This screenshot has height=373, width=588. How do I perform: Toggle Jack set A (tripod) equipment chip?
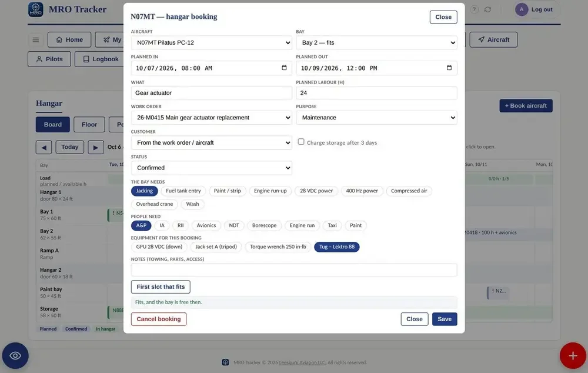[x=216, y=247]
